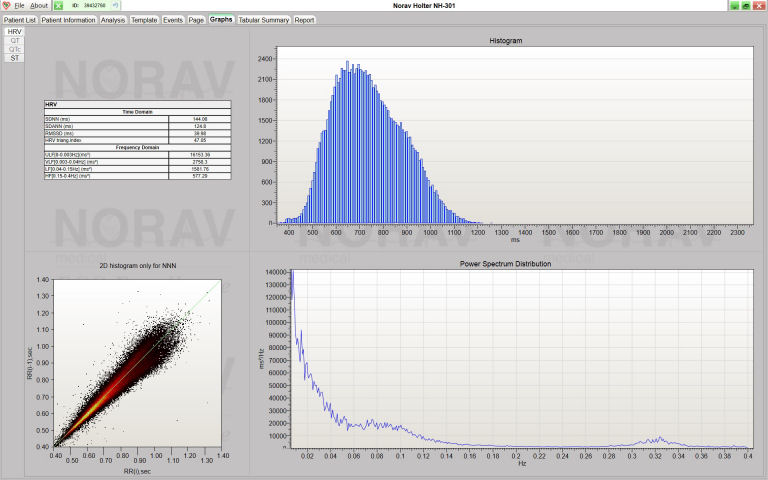Click the green X icon beside About

(x=58, y=6)
